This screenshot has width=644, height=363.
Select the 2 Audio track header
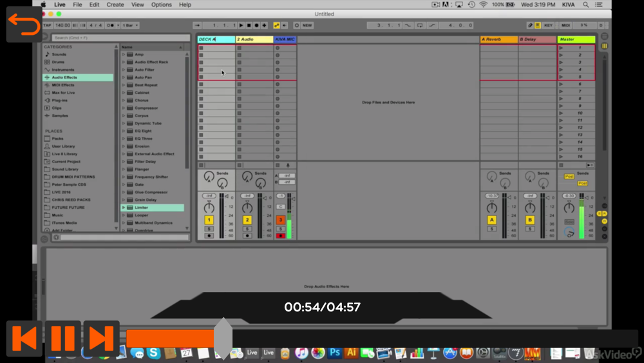coord(254,39)
